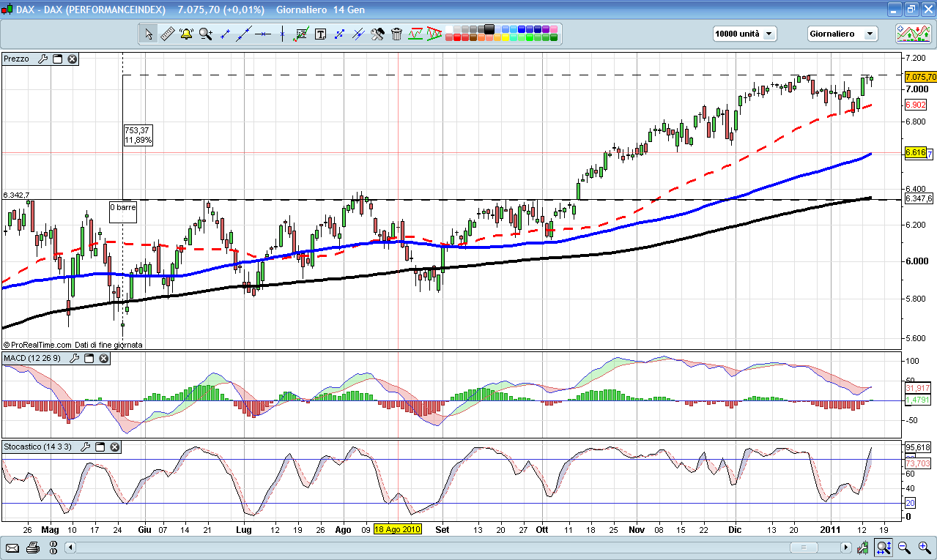Screen dimensions: 937x560
Task: Click the 18 Ago 2010 date marker
Action: click(x=397, y=529)
